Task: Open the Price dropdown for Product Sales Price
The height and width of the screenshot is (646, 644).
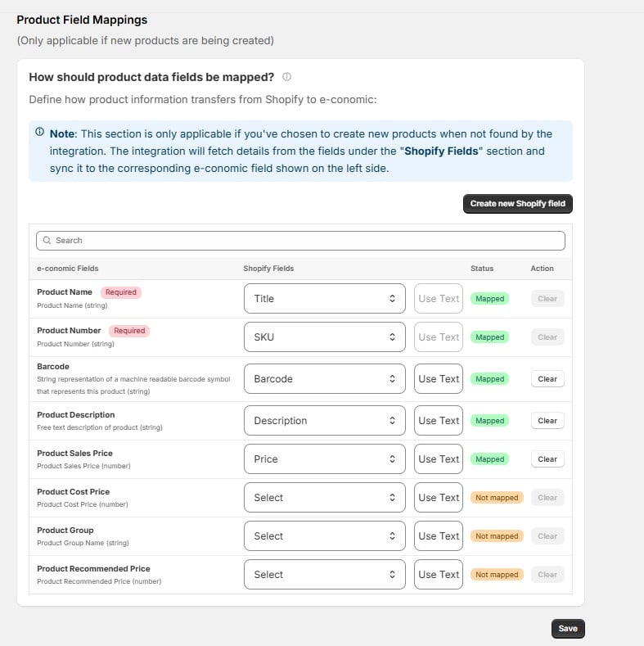Action: point(325,459)
